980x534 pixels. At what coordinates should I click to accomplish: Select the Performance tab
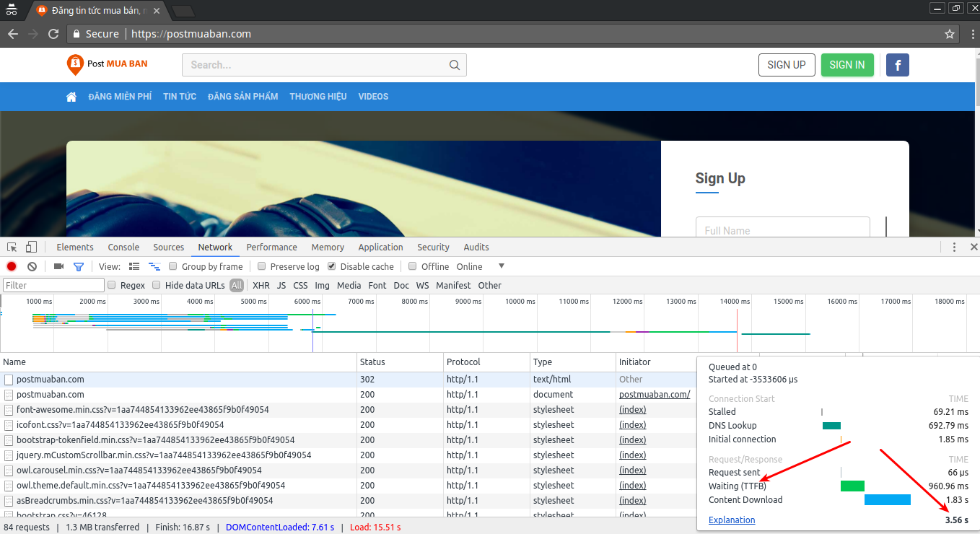271,247
